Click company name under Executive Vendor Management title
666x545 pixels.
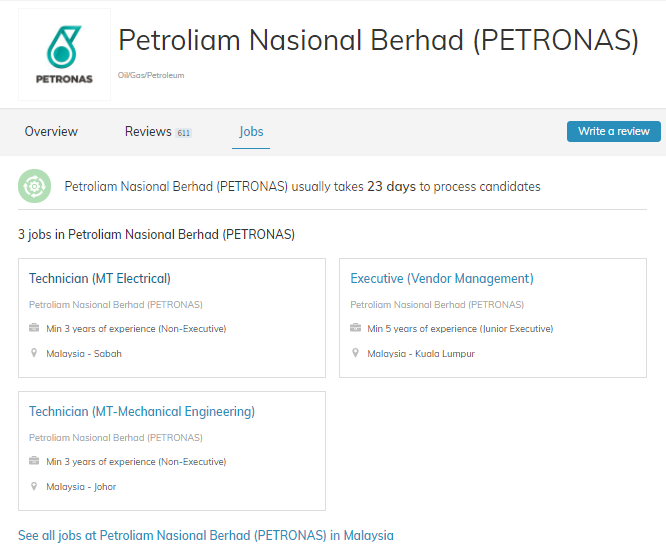point(436,305)
